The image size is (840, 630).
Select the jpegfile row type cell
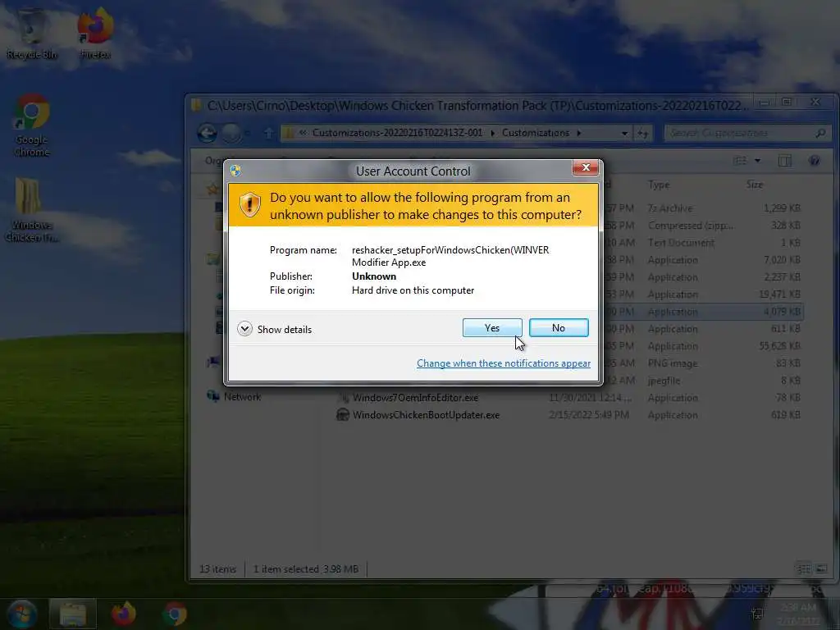[664, 381]
